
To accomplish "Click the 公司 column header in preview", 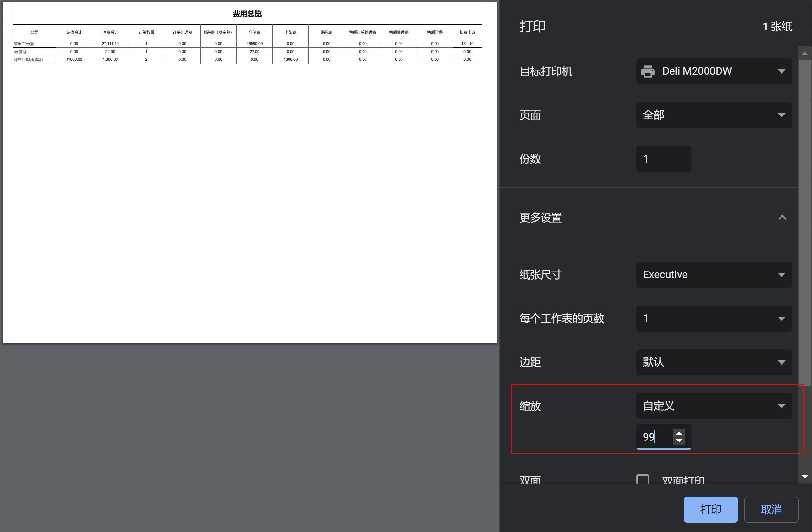I will [x=34, y=32].
